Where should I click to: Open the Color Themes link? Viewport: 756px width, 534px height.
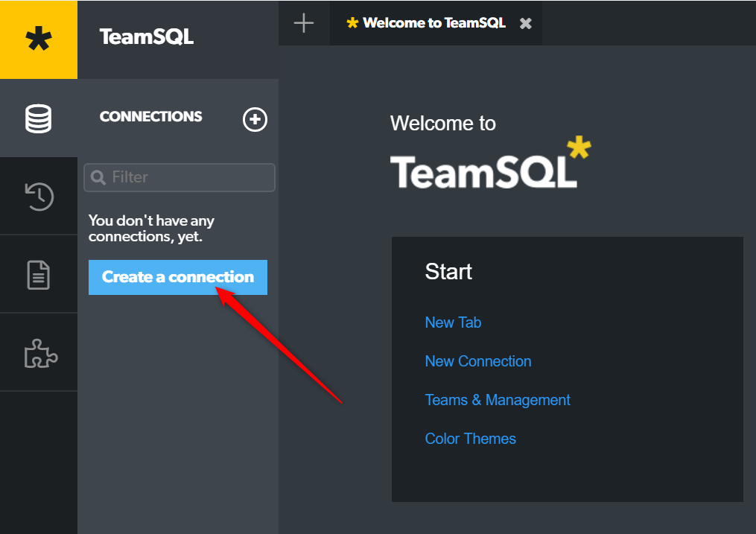tap(470, 439)
